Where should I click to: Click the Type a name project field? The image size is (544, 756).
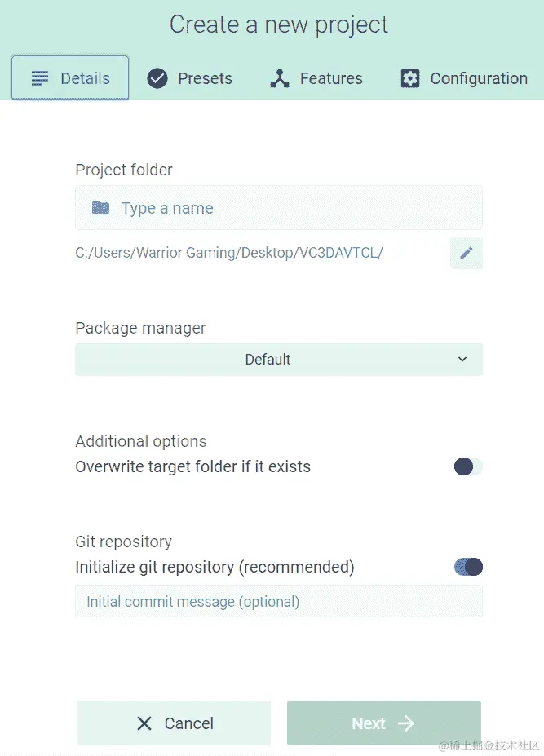click(x=294, y=208)
